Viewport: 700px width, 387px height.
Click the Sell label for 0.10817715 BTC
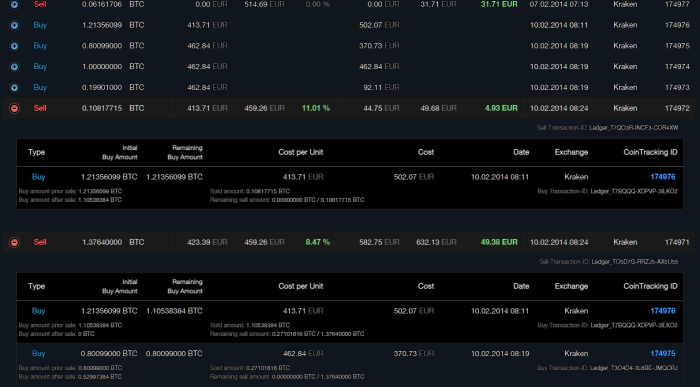[x=40, y=108]
